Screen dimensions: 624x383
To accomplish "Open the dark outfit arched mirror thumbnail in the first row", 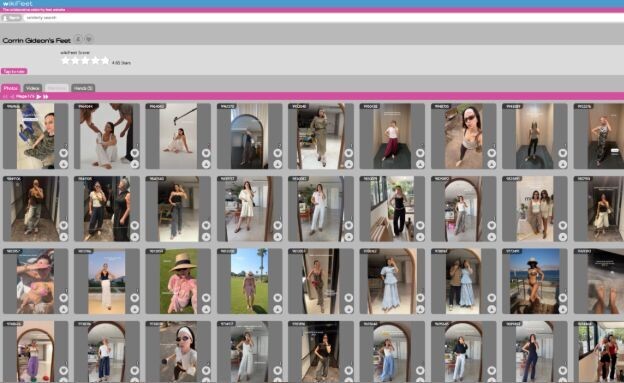I will [x=250, y=136].
